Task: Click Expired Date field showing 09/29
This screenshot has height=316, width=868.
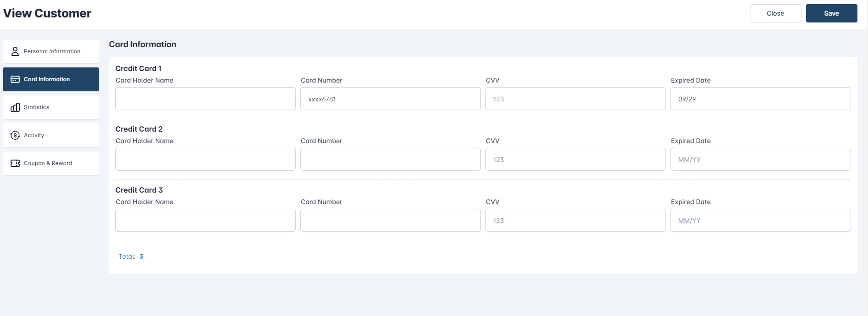Action: tap(761, 99)
